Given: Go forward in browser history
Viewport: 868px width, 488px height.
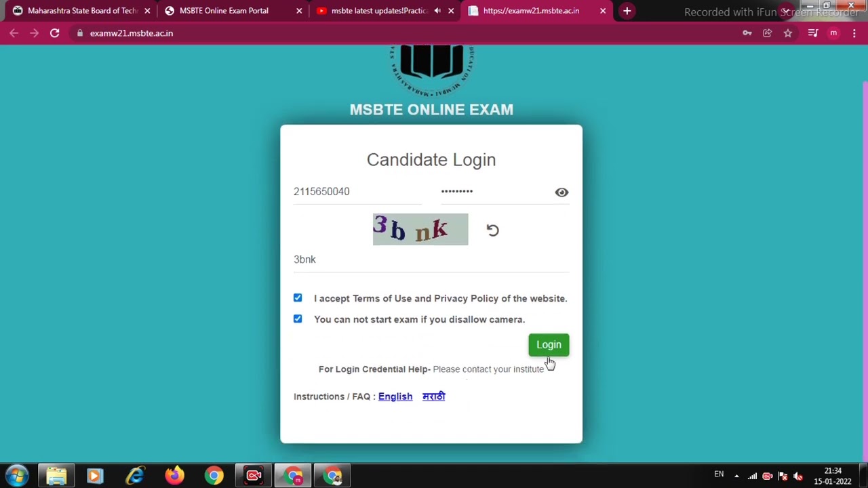Looking at the screenshot, I should tap(34, 33).
